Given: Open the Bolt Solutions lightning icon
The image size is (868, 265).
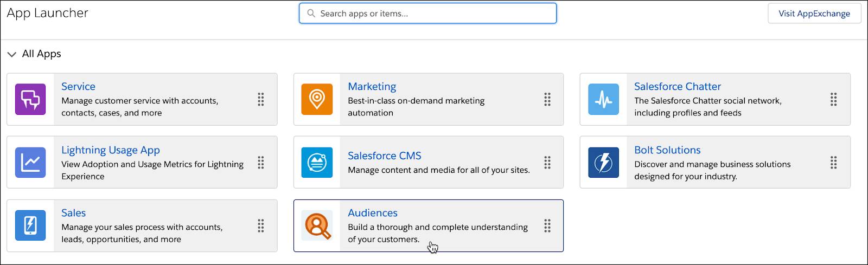Looking at the screenshot, I should point(603,163).
